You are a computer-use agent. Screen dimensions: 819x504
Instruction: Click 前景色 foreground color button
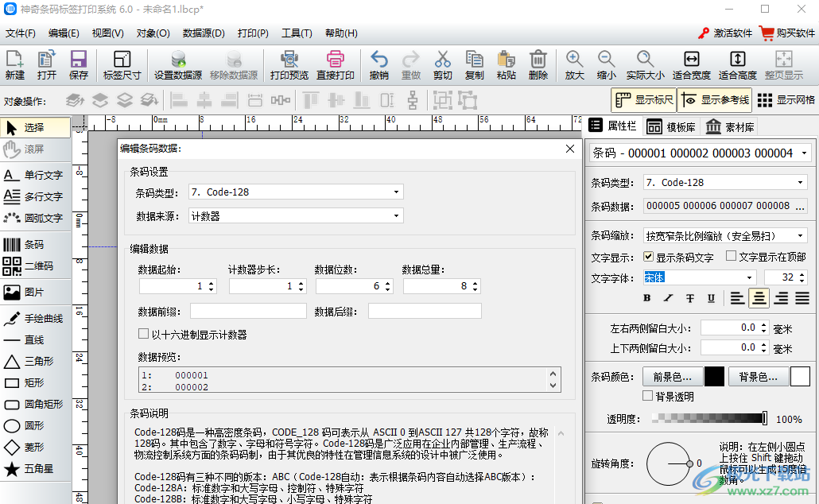pyautogui.click(x=672, y=377)
